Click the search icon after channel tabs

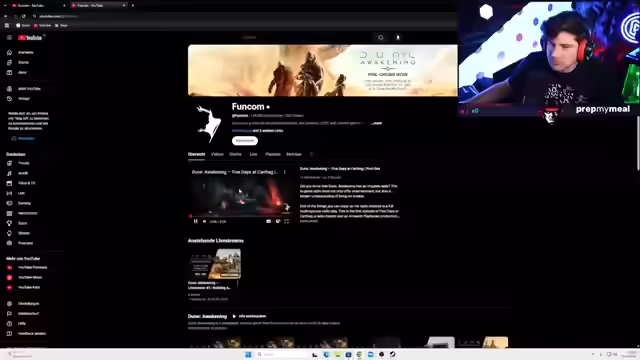pos(311,154)
